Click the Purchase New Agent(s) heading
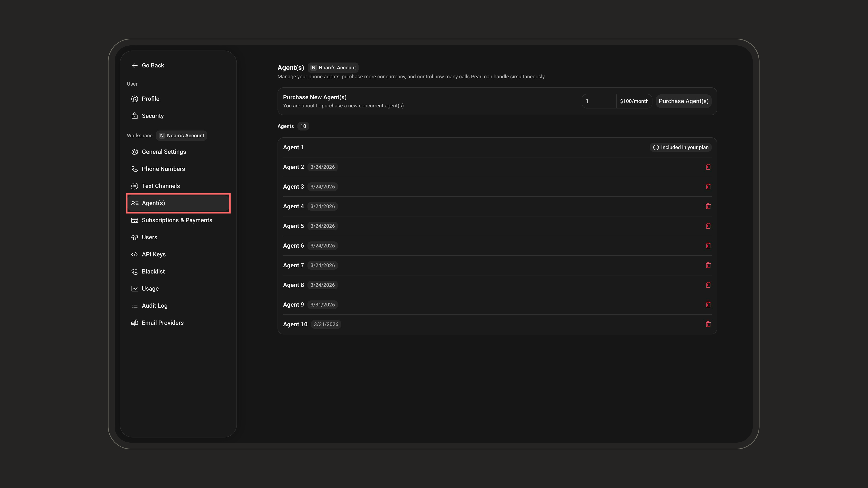The image size is (868, 488). (315, 97)
